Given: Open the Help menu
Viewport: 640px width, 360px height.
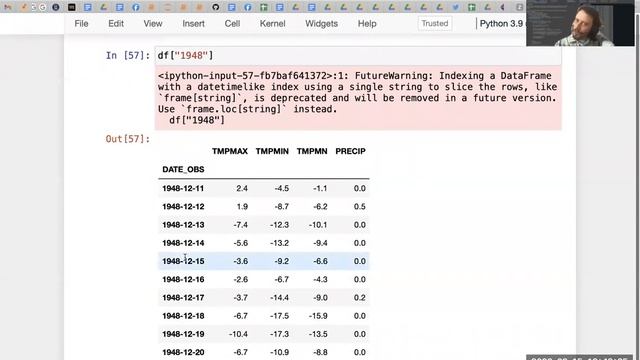Looking at the screenshot, I should [x=367, y=24].
